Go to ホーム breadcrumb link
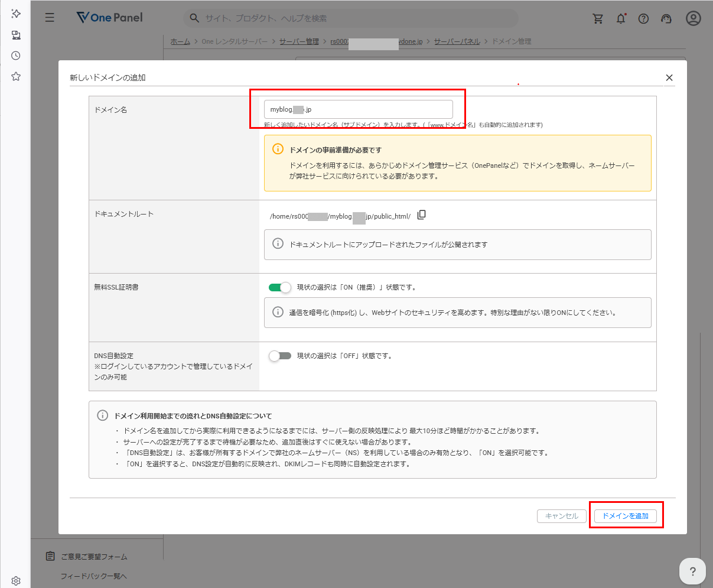713x588 pixels. click(x=180, y=41)
